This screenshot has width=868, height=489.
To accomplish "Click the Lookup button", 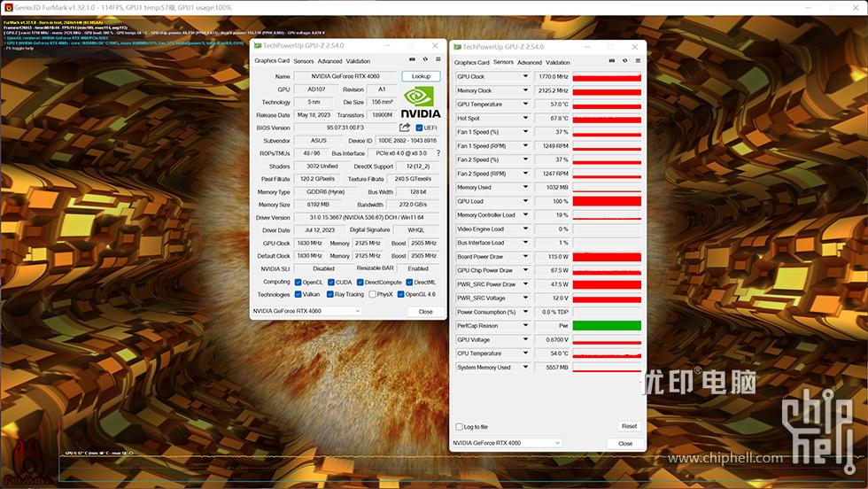I will tap(421, 76).
